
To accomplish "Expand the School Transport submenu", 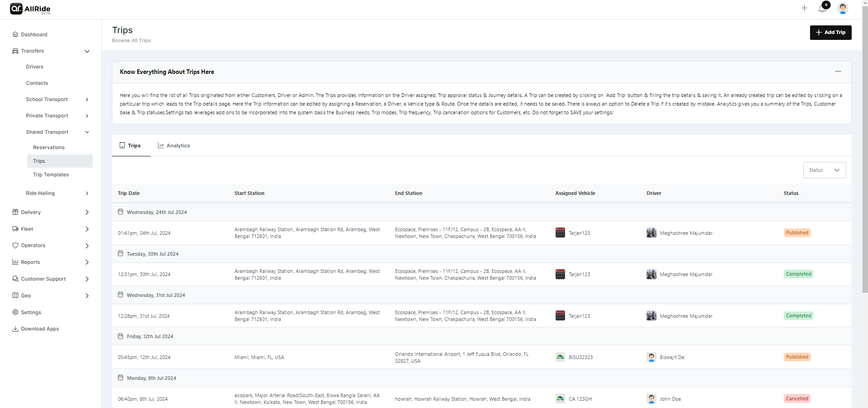I will point(87,100).
